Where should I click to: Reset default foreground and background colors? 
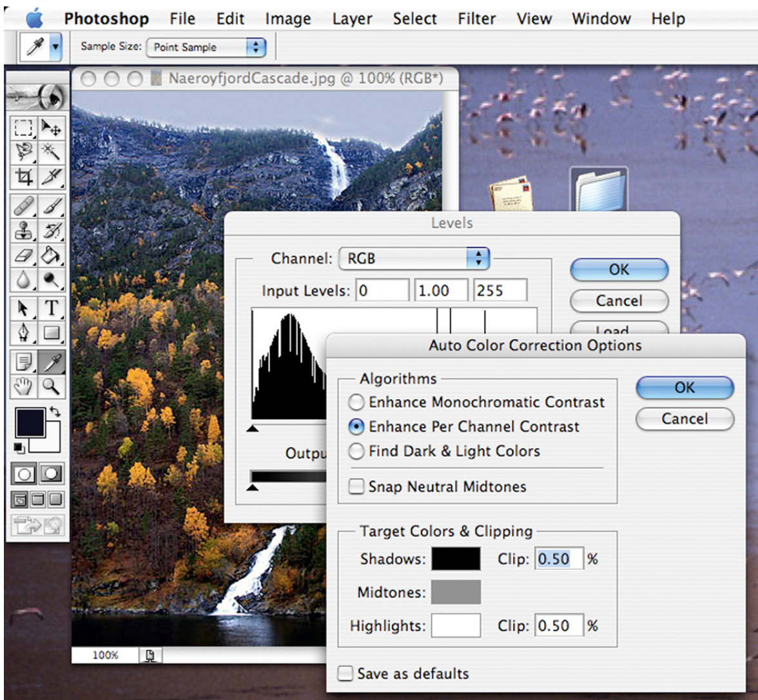pos(19,447)
